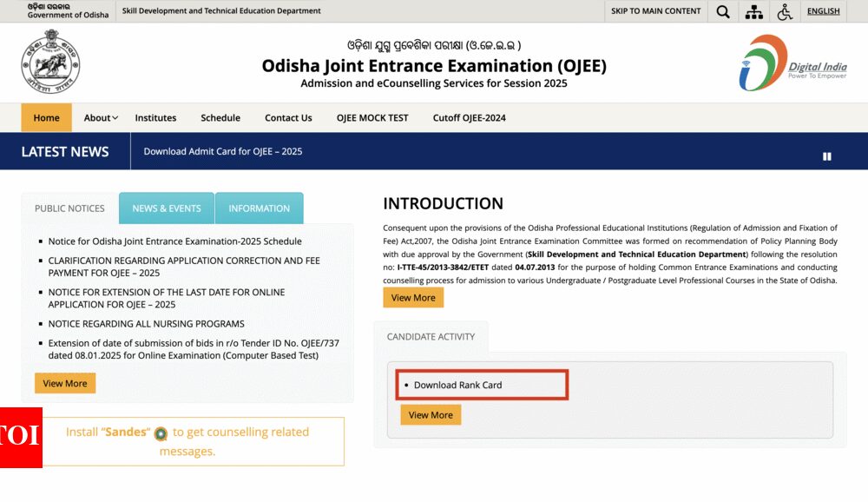Switch to the Information tab
The height and width of the screenshot is (502, 868).
(259, 208)
